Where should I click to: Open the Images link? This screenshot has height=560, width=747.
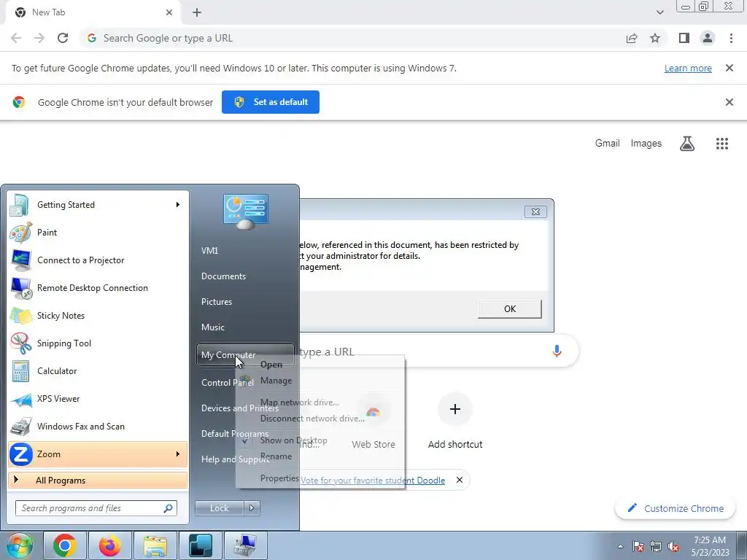(x=646, y=144)
